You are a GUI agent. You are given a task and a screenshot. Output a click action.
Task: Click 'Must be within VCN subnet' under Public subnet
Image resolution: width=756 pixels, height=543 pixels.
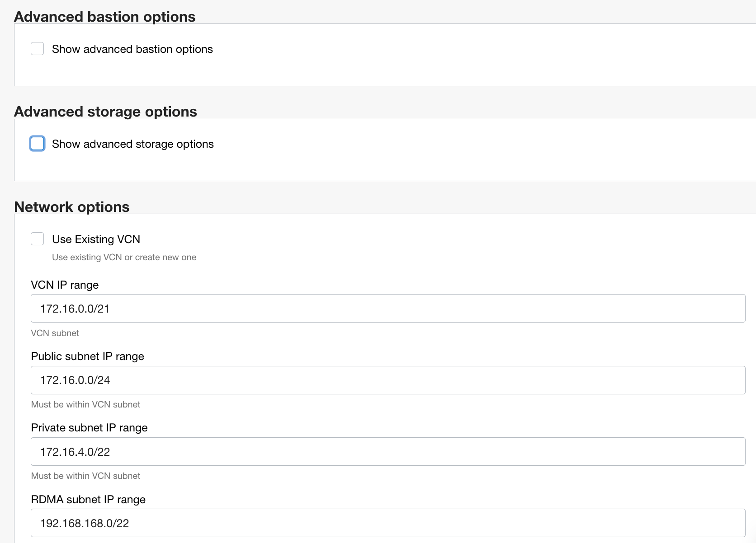(x=86, y=404)
